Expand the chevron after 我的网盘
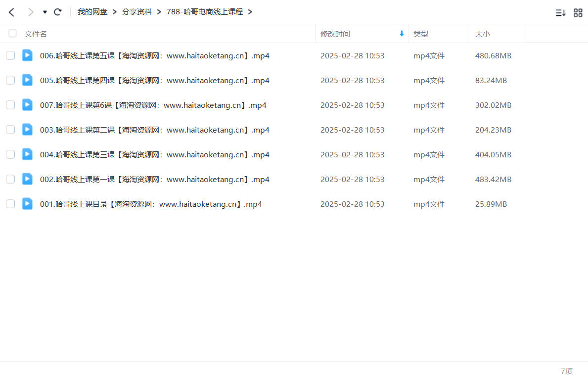588x375 pixels. click(115, 12)
